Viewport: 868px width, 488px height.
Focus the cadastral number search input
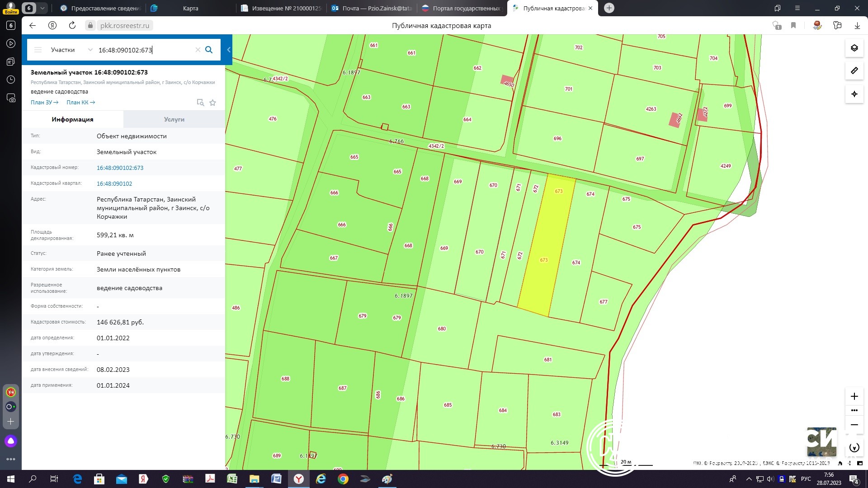click(145, 50)
